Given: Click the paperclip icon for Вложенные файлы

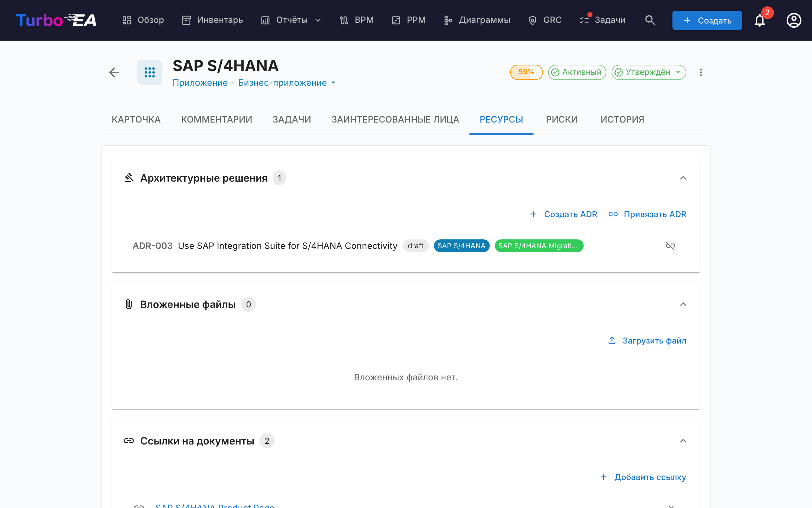Looking at the screenshot, I should (129, 304).
